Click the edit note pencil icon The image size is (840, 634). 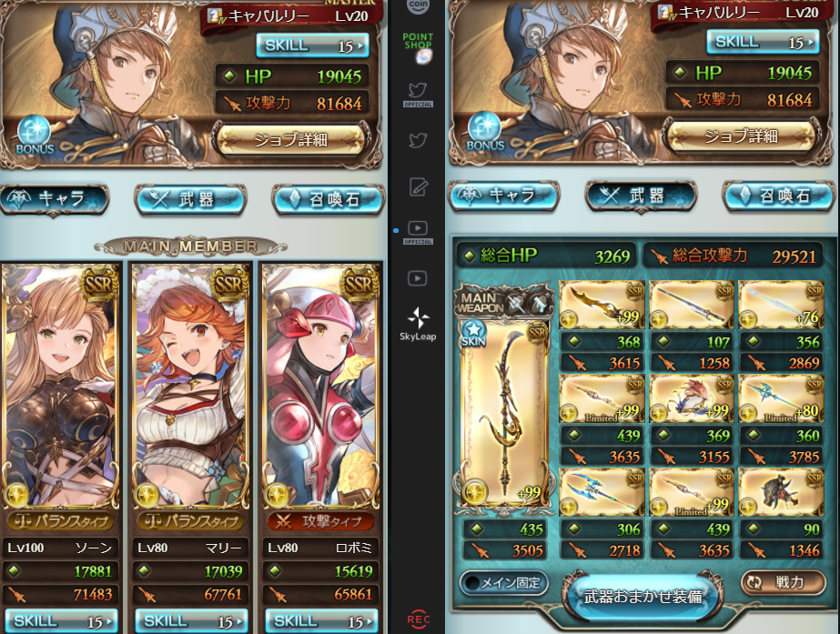click(x=418, y=186)
